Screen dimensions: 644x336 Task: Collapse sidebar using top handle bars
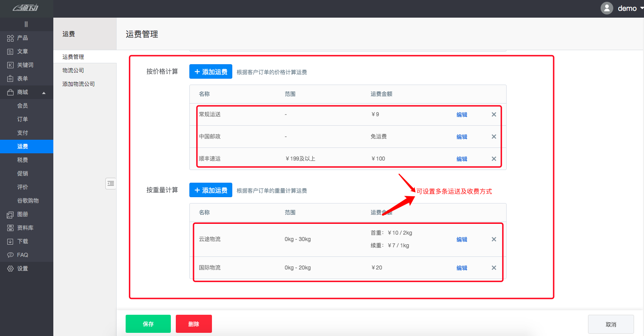point(26,24)
